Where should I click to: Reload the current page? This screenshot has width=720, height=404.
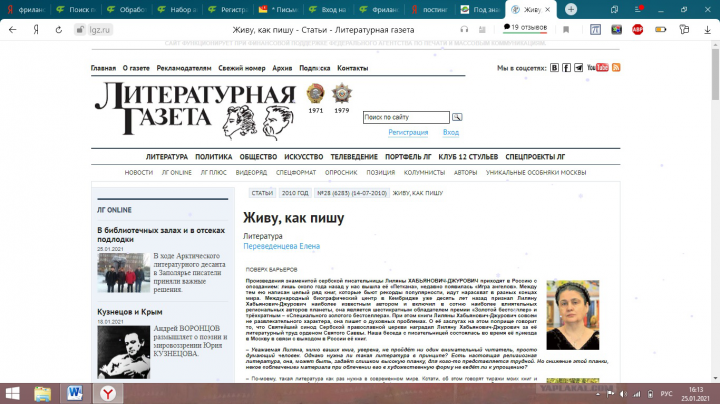point(59,30)
